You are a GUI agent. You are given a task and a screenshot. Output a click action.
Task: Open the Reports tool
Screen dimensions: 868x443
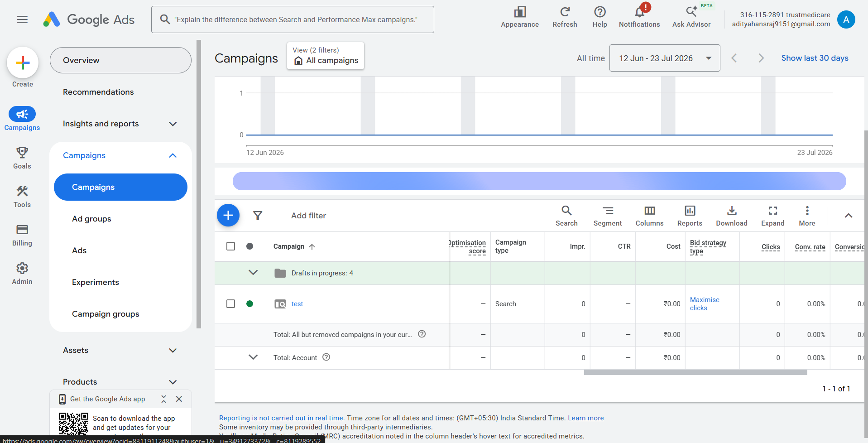click(x=690, y=216)
